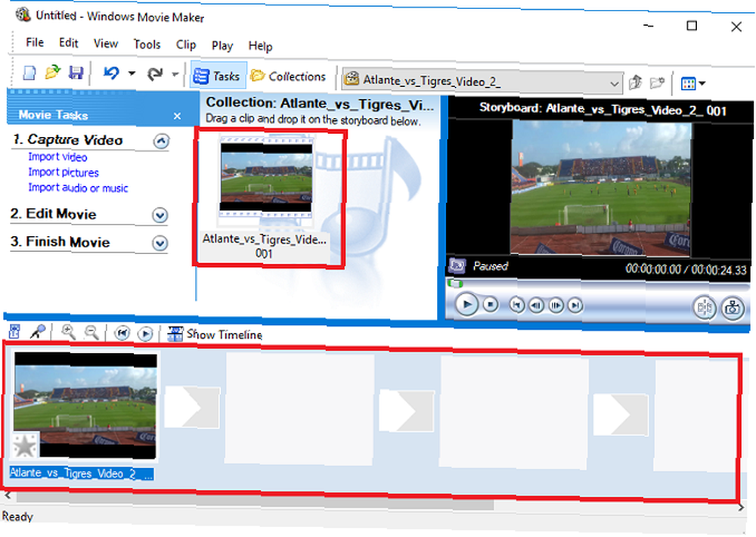This screenshot has height=537, width=756.
Task: Undo the last action
Action: (111, 73)
